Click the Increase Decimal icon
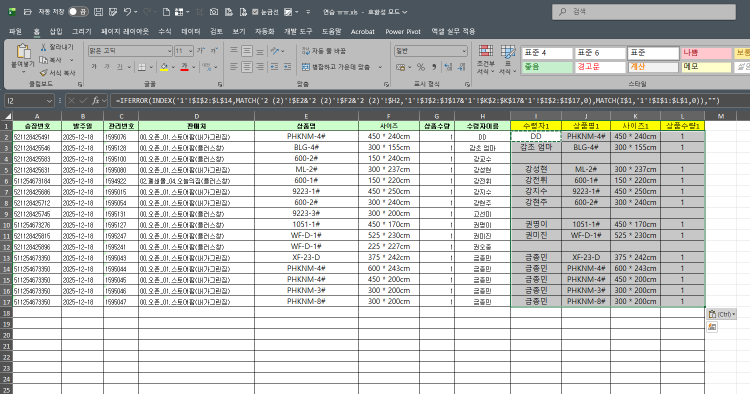This screenshot has width=750, height=394. click(x=448, y=67)
